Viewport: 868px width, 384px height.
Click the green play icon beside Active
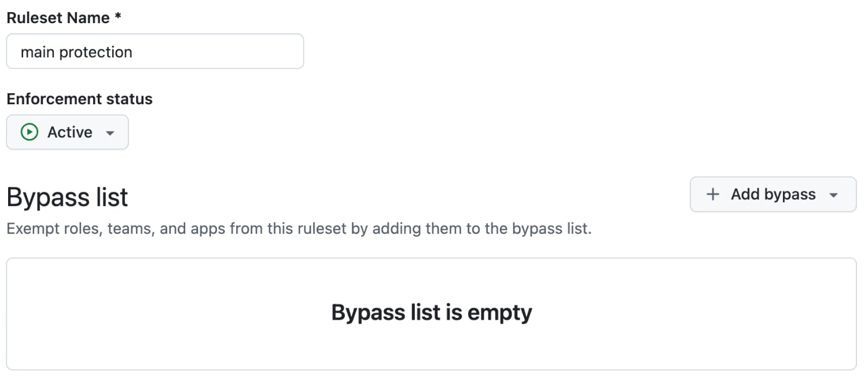[29, 133]
